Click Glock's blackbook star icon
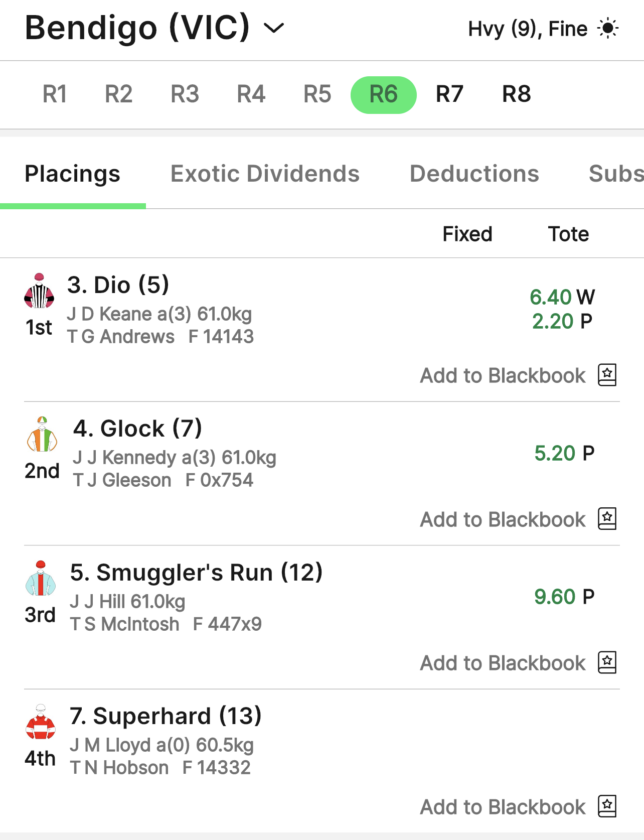Viewport: 644px width, 840px height. pyautogui.click(x=607, y=519)
